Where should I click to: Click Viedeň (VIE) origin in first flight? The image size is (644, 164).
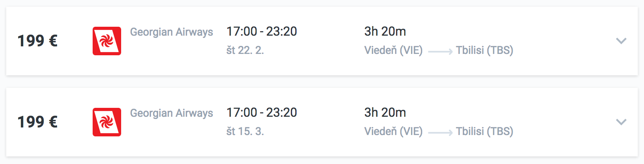(394, 51)
